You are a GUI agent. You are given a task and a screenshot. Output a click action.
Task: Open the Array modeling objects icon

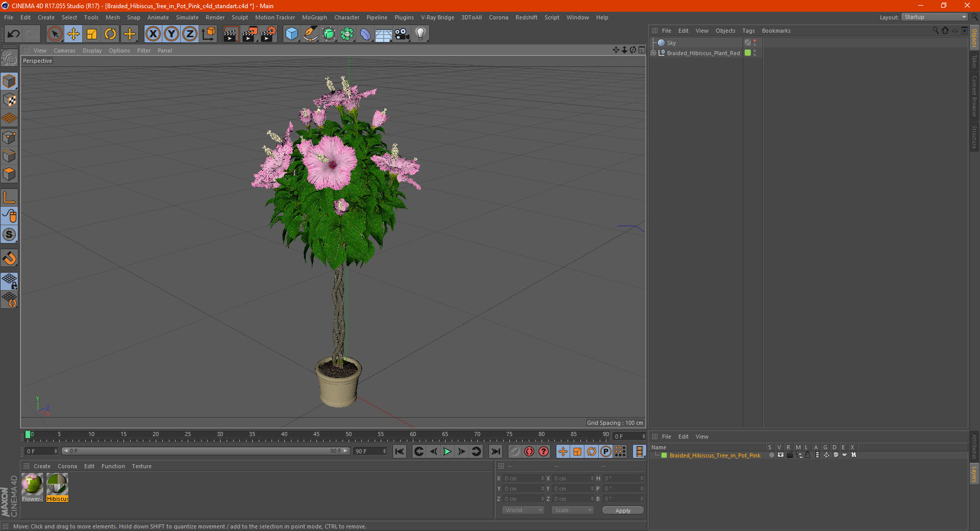tap(347, 34)
